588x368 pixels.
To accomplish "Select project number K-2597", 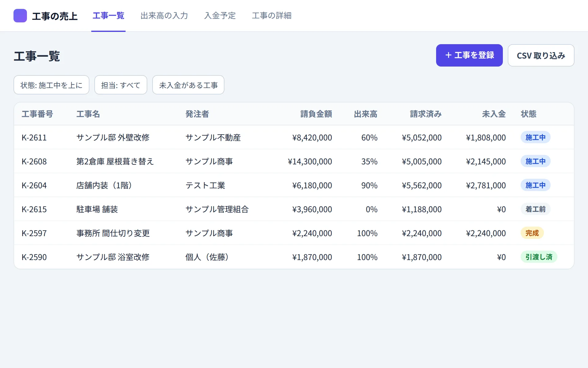I will point(34,233).
